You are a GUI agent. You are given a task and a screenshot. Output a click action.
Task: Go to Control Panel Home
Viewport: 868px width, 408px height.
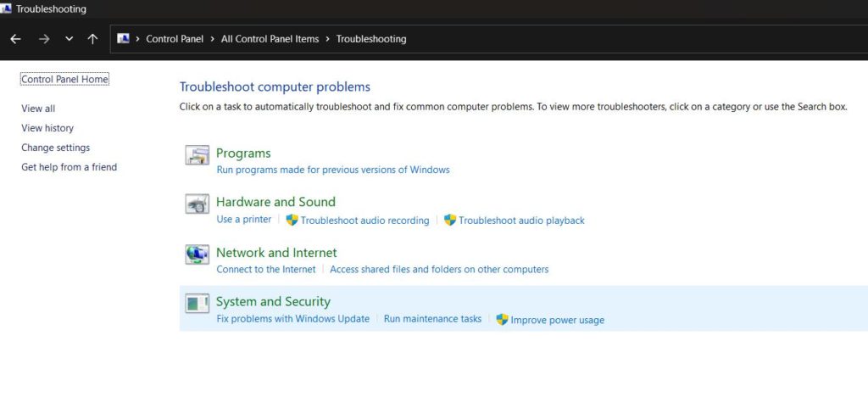click(64, 80)
